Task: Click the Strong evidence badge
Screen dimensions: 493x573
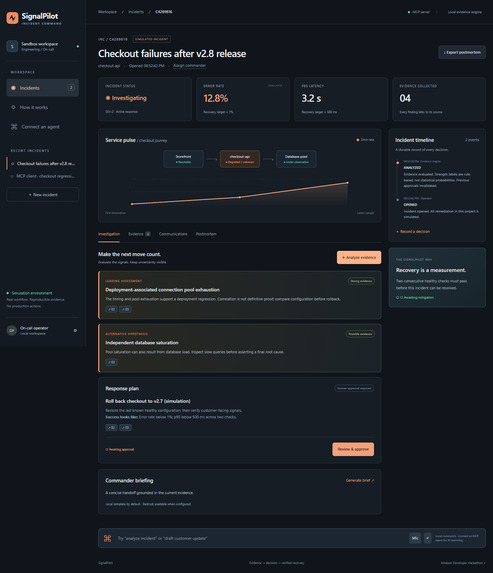Action: (x=361, y=281)
